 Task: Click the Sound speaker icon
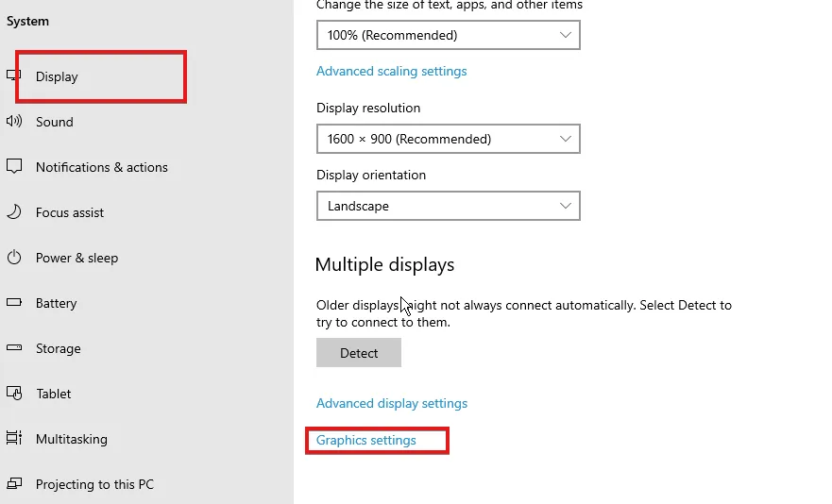tap(14, 122)
